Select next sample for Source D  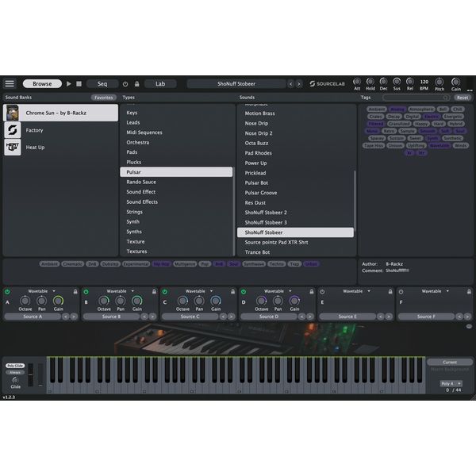point(310,317)
